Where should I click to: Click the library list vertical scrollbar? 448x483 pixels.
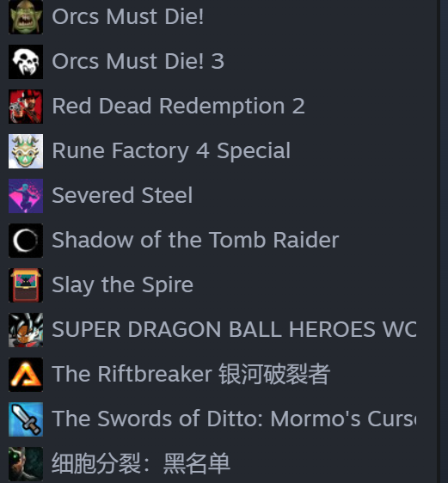(x=439, y=241)
